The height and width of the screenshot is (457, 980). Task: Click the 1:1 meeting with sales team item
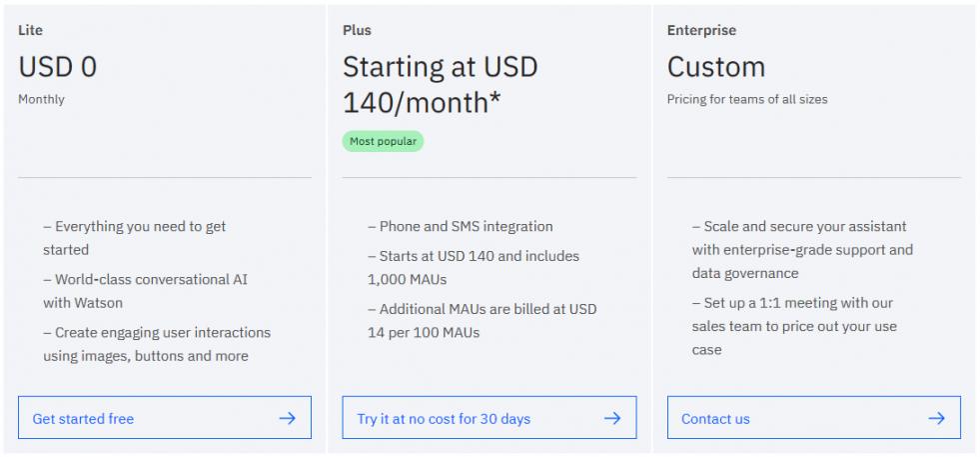point(793,326)
